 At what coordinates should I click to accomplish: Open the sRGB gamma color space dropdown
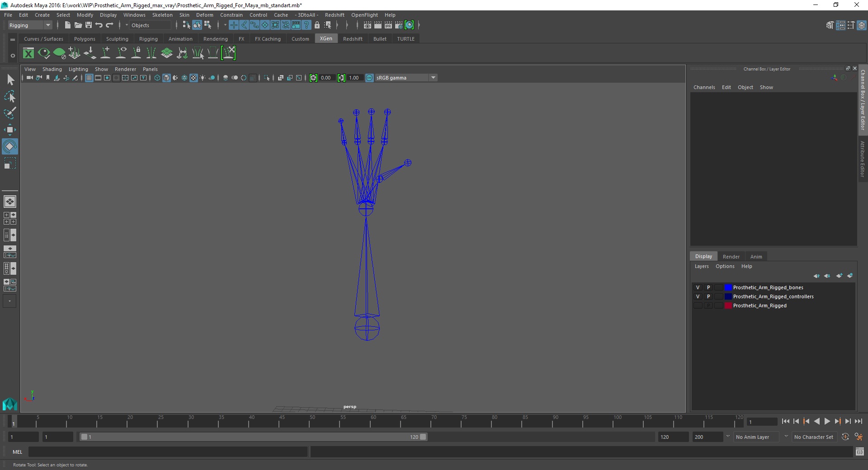click(x=406, y=78)
